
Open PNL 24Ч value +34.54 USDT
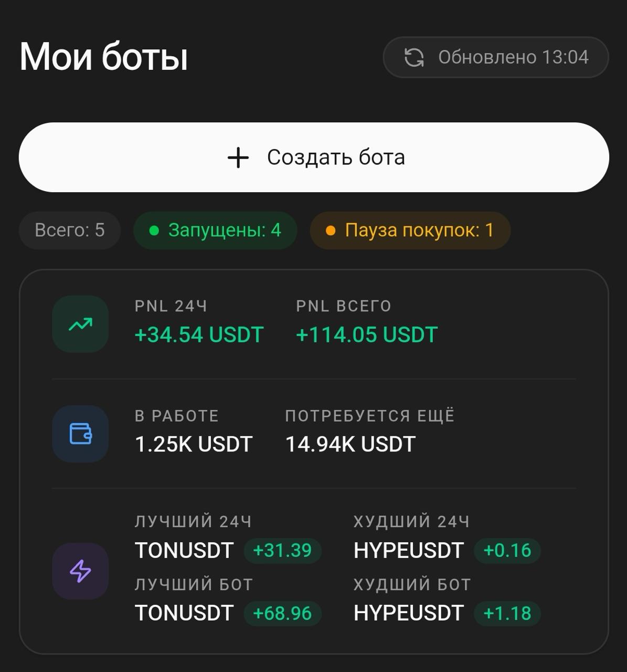pos(199,335)
